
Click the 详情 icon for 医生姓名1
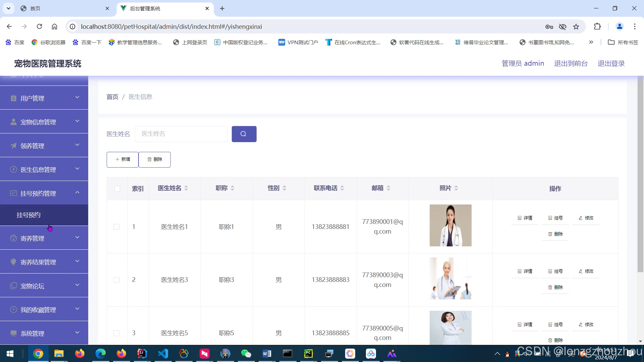(520, 218)
